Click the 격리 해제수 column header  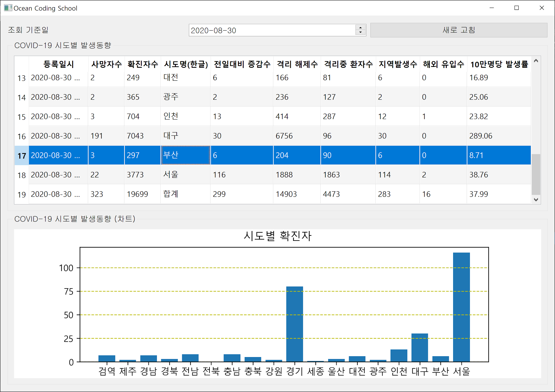click(x=297, y=64)
